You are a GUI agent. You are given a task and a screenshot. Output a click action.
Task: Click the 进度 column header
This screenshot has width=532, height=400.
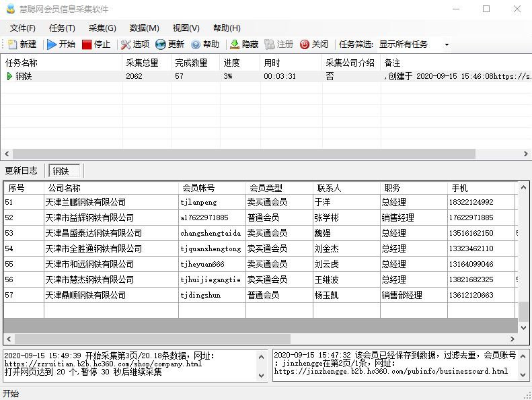click(240, 63)
